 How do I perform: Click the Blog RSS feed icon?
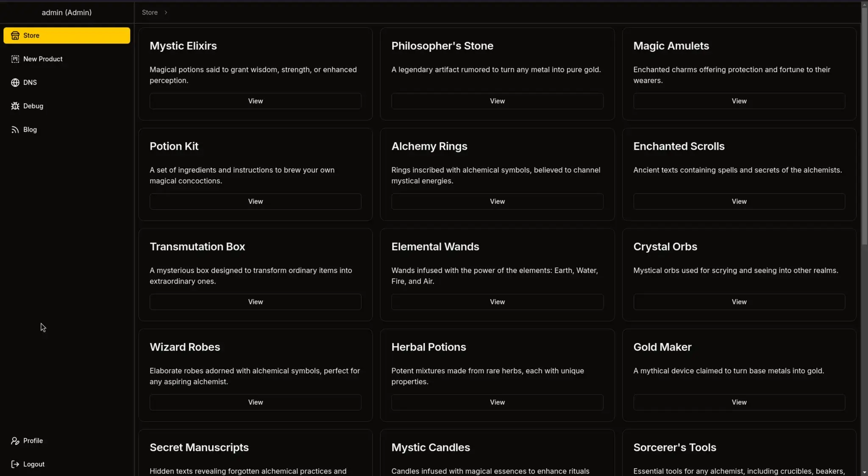(15, 130)
